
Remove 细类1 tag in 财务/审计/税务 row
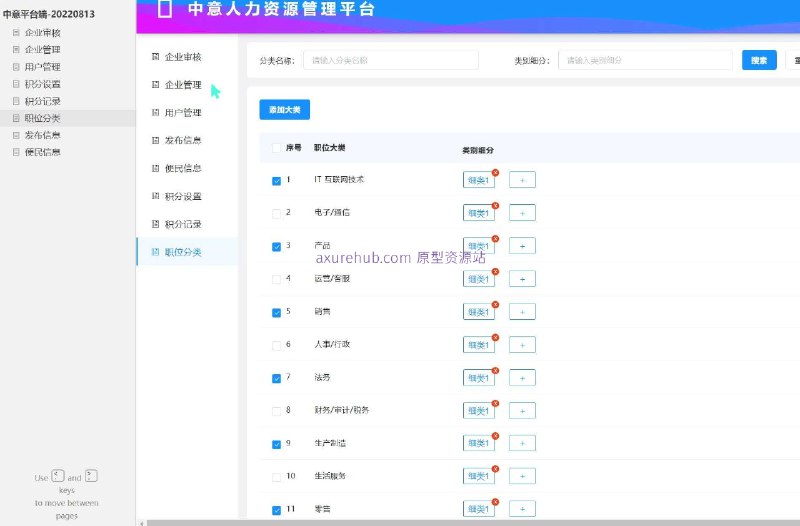495,403
